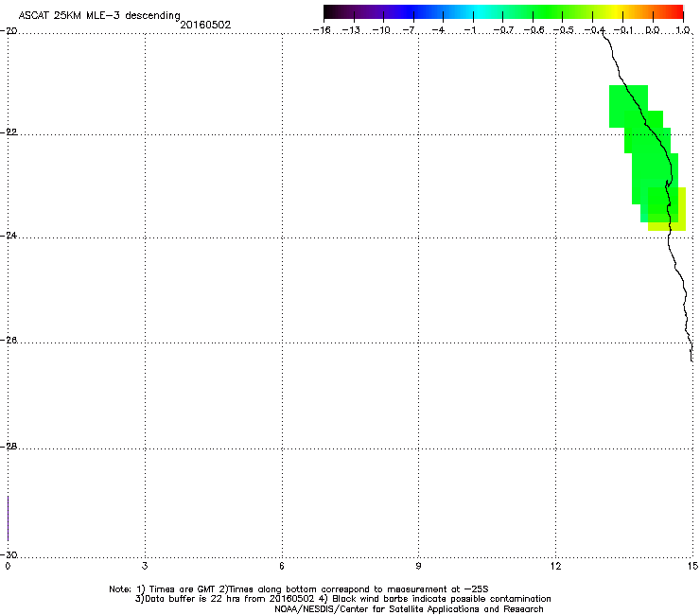Click the color bar label '-13'

click(x=351, y=30)
